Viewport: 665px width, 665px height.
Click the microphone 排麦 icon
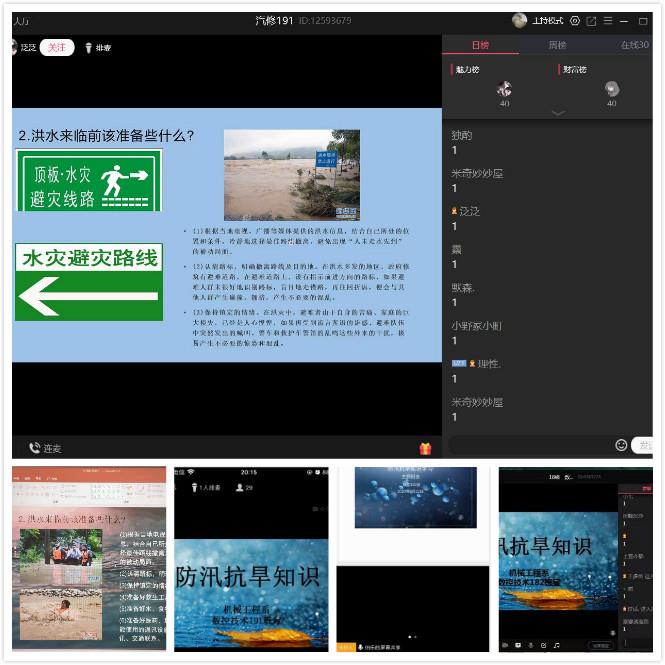[x=88, y=47]
